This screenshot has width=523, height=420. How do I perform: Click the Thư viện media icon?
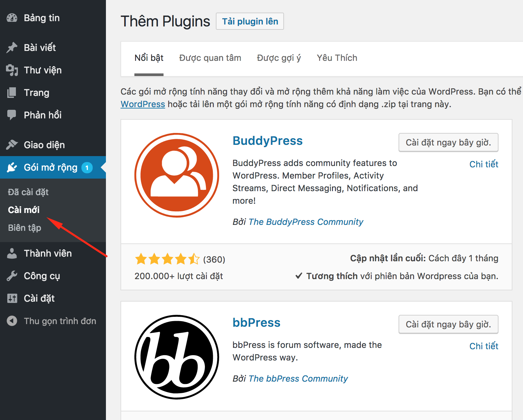coord(12,70)
